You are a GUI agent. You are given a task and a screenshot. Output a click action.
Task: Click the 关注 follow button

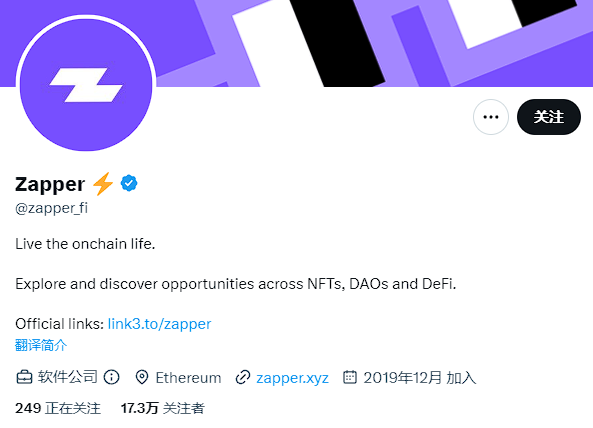(549, 117)
